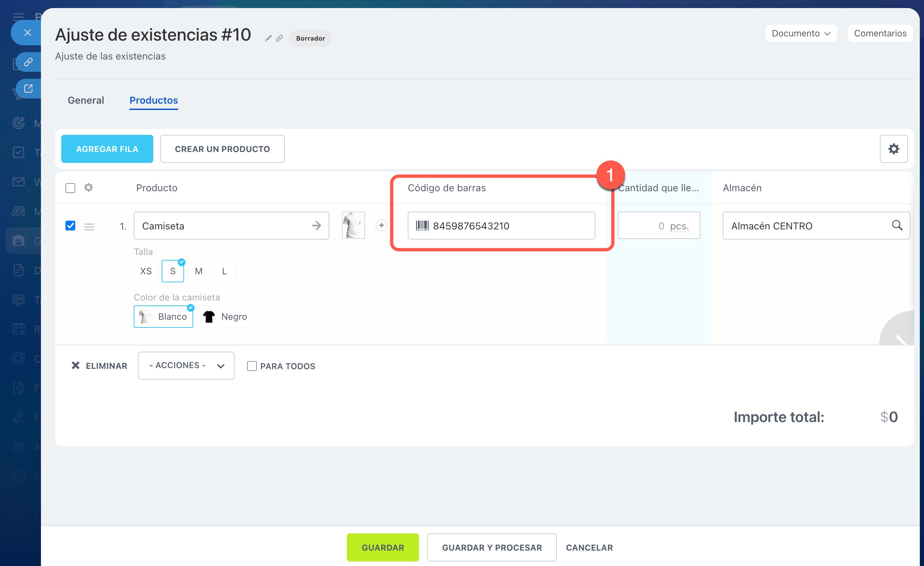Image resolution: width=924 pixels, height=566 pixels.
Task: Click the GUARDAR Y PROCESAR button
Action: point(492,547)
